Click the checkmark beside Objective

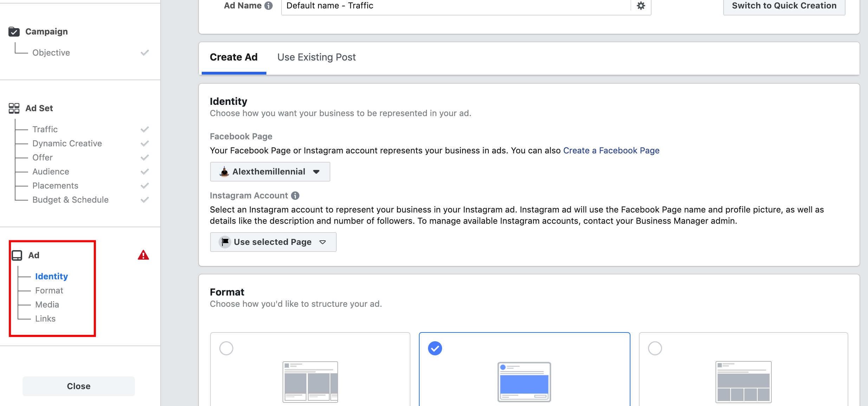(x=145, y=52)
